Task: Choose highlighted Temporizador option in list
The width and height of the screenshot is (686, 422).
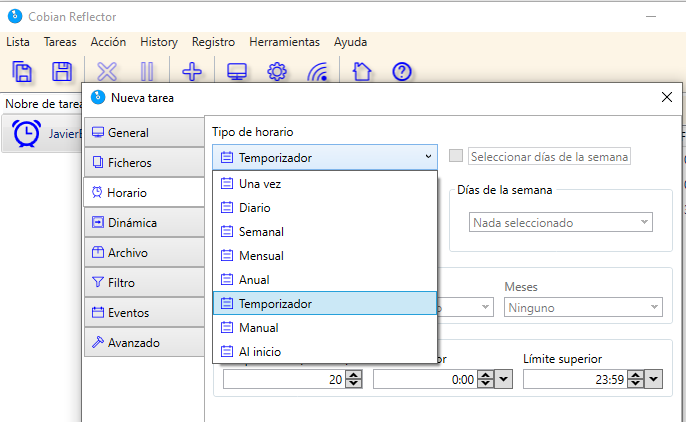Action: pos(325,303)
